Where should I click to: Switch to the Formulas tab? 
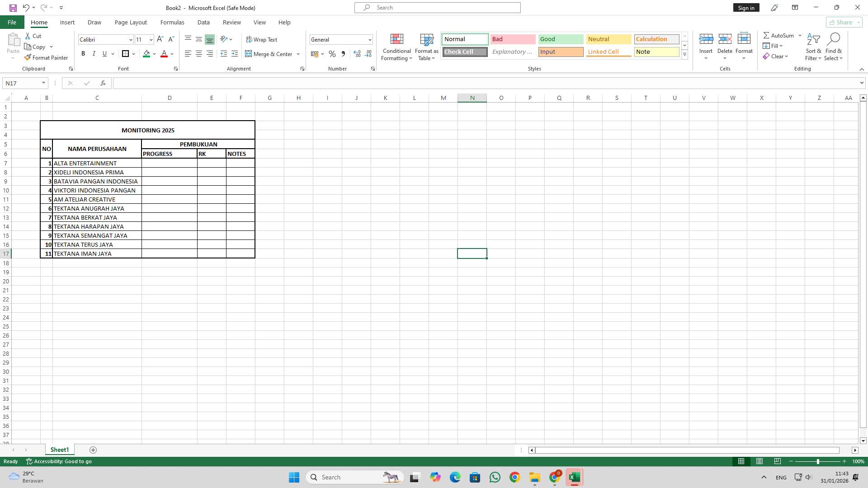[172, 22]
